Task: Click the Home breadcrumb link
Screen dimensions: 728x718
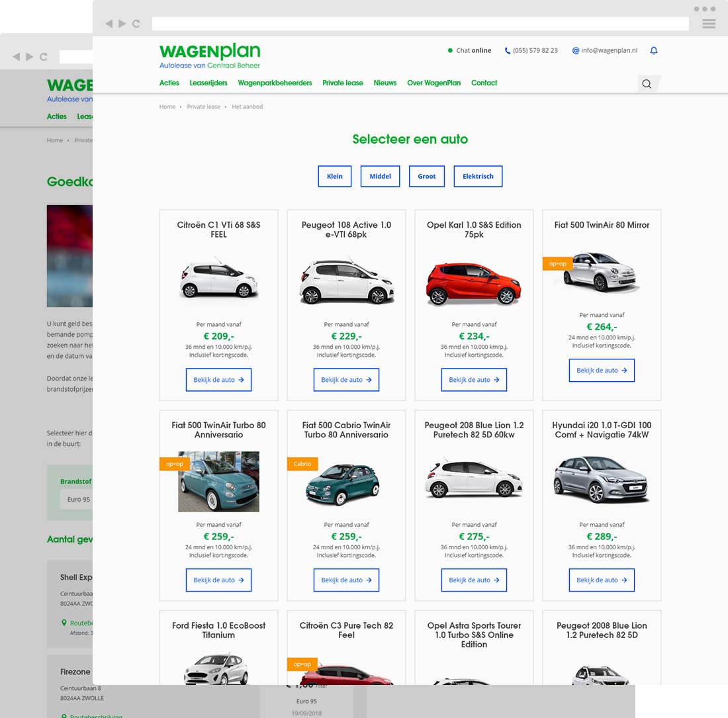Action: (167, 107)
